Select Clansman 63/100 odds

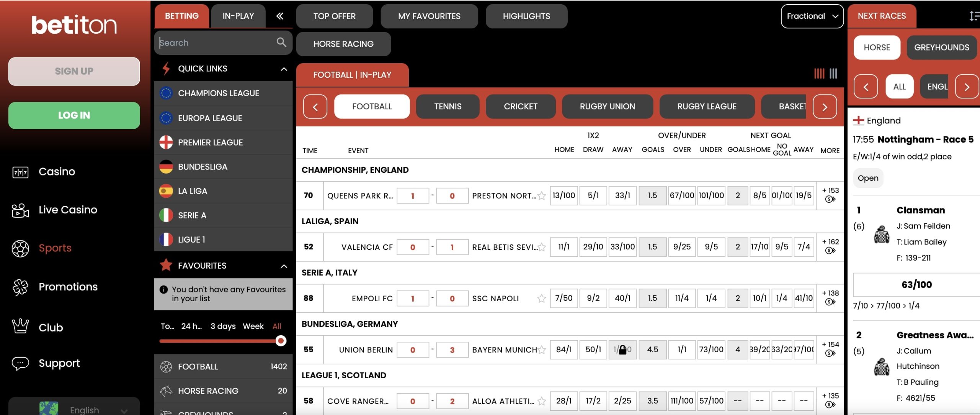click(x=916, y=285)
